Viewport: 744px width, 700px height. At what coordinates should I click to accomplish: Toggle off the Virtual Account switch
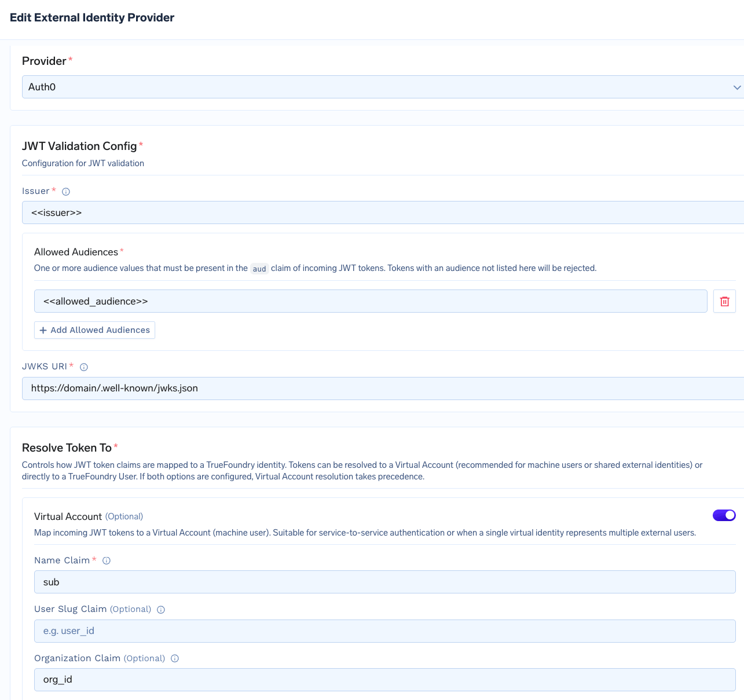(724, 515)
